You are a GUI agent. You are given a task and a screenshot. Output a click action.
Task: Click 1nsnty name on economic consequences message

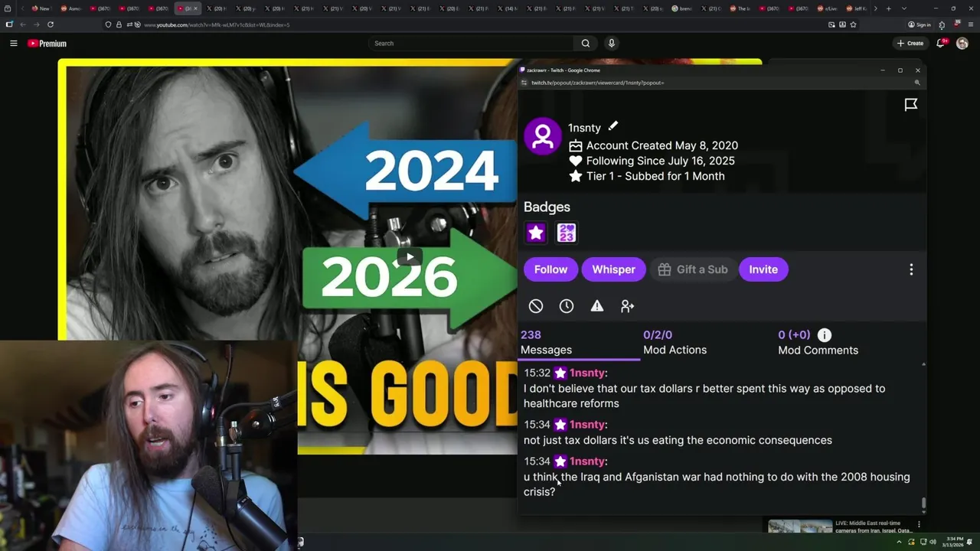pos(587,425)
